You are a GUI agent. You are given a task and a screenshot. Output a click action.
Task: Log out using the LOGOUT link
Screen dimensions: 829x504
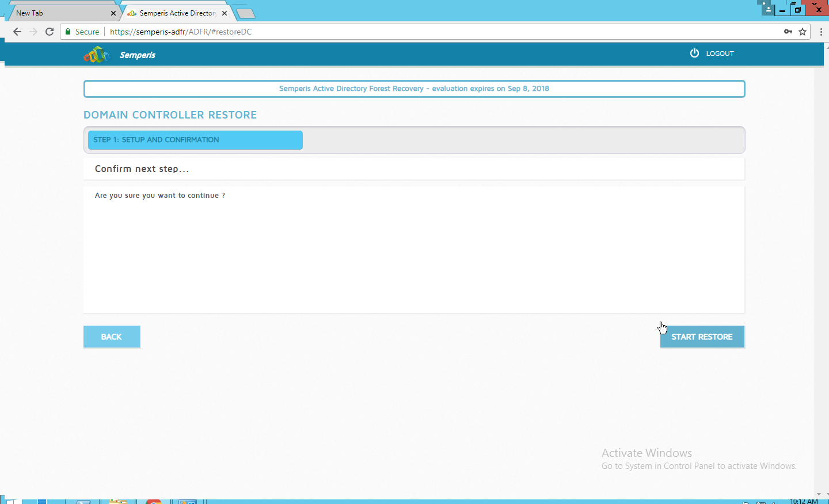[x=720, y=54]
